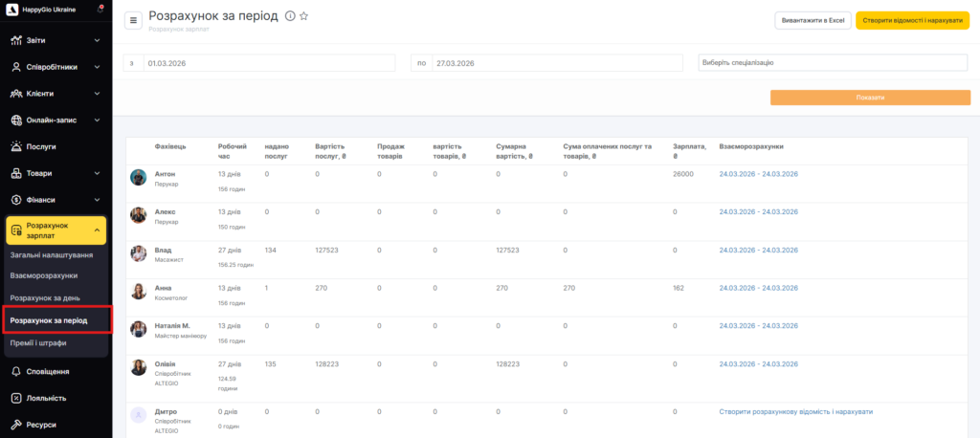The image size is (980, 438).
Task: Click the info icon beside page title
Action: click(290, 16)
